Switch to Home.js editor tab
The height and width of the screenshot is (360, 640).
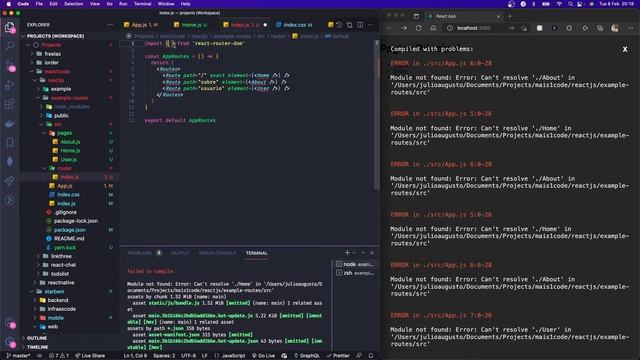pos(191,25)
